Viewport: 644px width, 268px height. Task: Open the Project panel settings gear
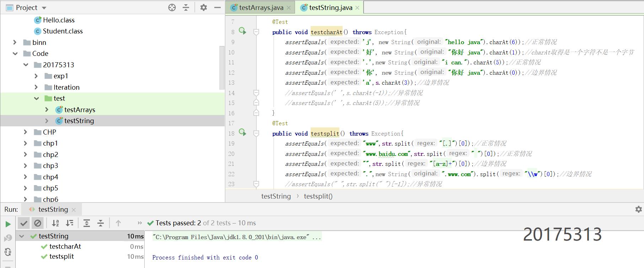click(x=204, y=7)
